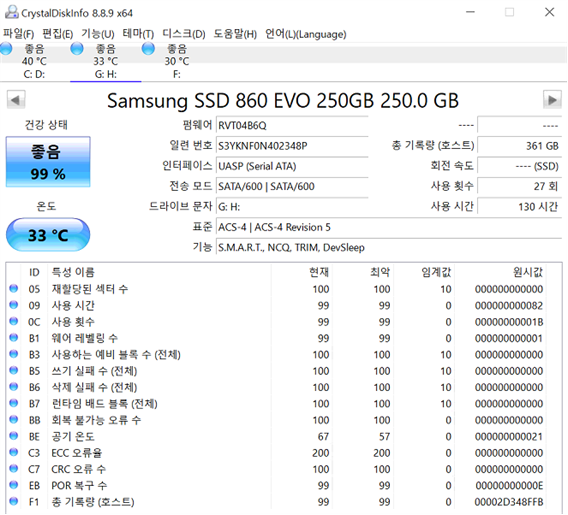Click the 좋음 99 % health status button

click(48, 162)
